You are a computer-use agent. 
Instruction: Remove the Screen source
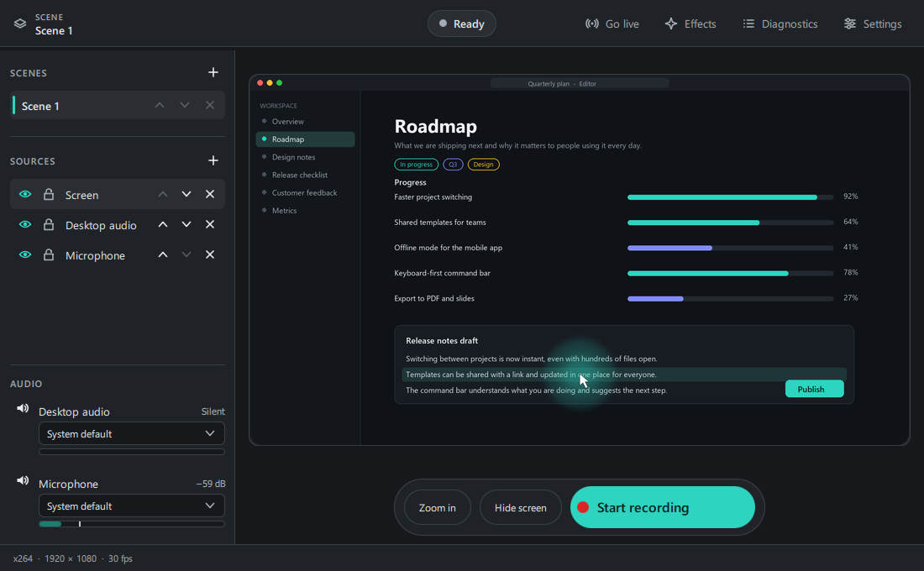tap(210, 195)
